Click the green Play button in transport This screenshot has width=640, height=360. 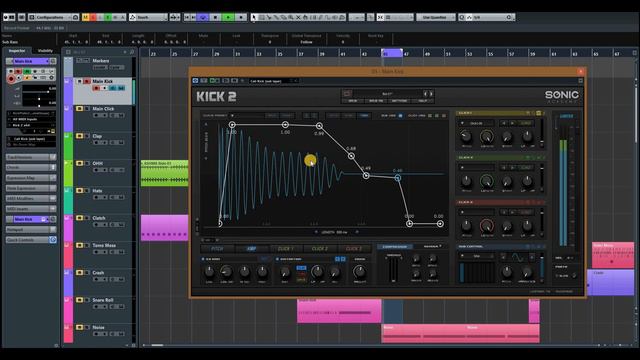coord(228,17)
